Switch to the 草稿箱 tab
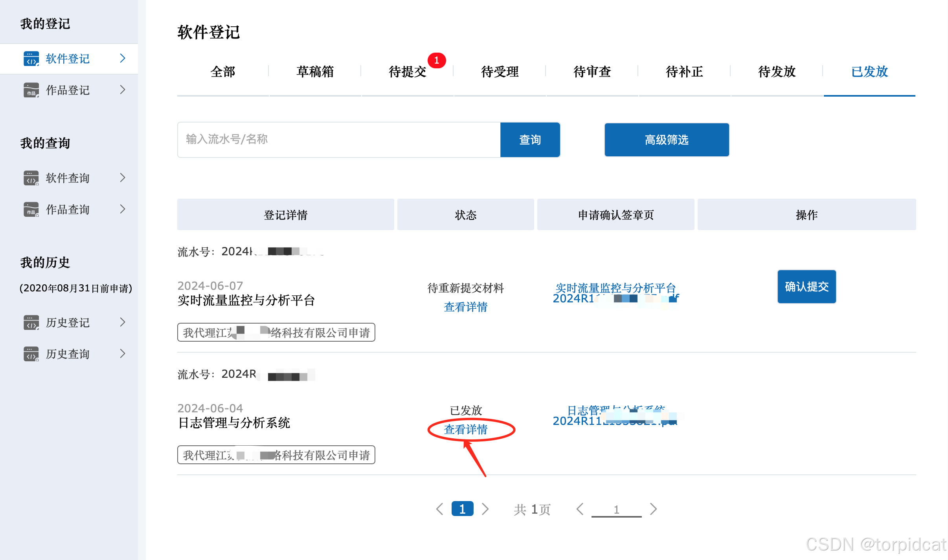Screen dimensions: 948x560 click(315, 72)
